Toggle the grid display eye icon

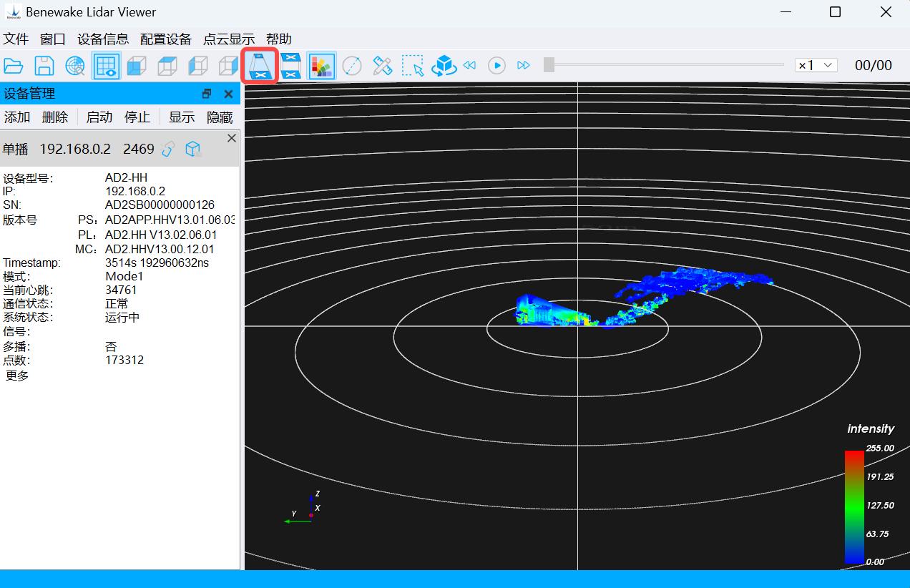click(106, 66)
